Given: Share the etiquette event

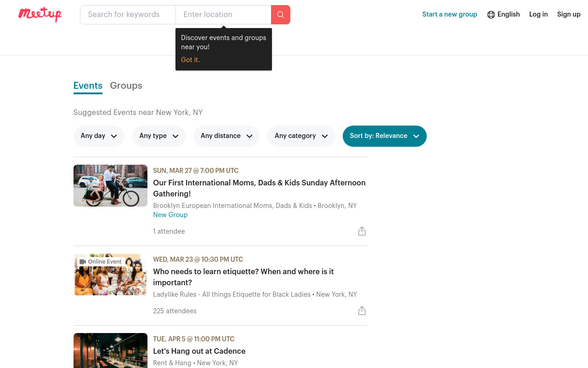Looking at the screenshot, I should point(362,310).
